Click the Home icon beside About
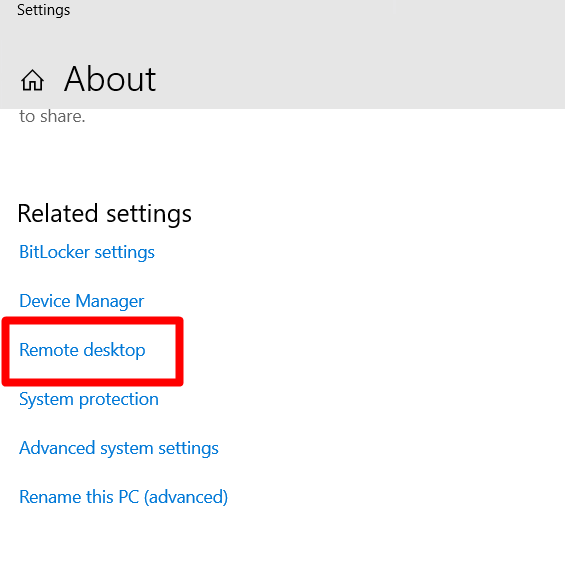This screenshot has width=565, height=574. click(32, 80)
